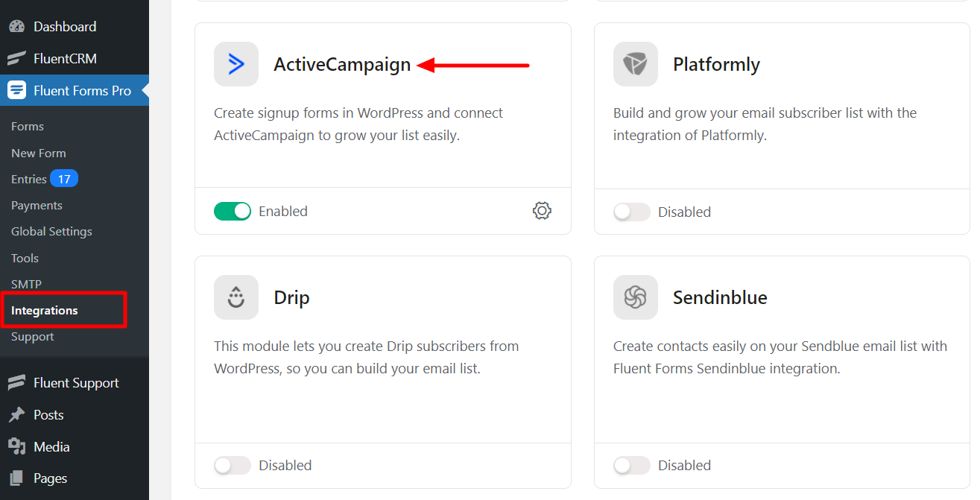Disable the ActiveCampaign integration toggle
The height and width of the screenshot is (500, 980).
pyautogui.click(x=233, y=212)
